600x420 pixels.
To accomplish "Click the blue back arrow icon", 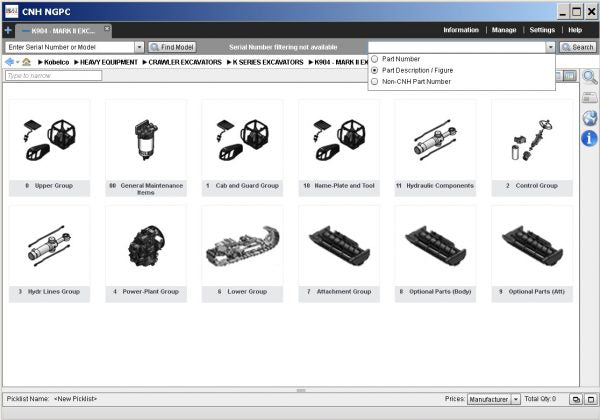I will point(10,62).
